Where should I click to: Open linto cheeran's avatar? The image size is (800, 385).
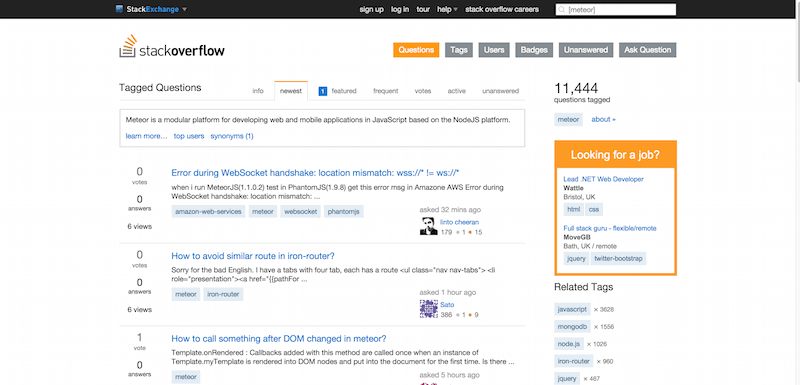click(428, 226)
